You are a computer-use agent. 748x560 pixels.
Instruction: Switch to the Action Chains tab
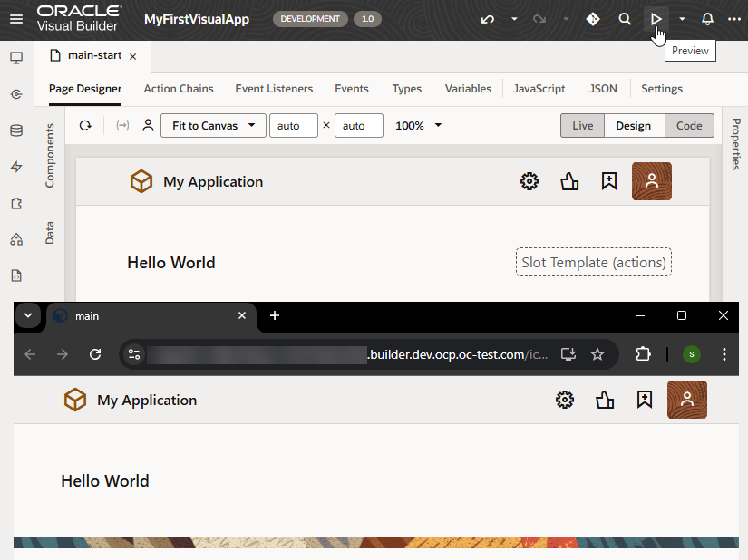179,89
